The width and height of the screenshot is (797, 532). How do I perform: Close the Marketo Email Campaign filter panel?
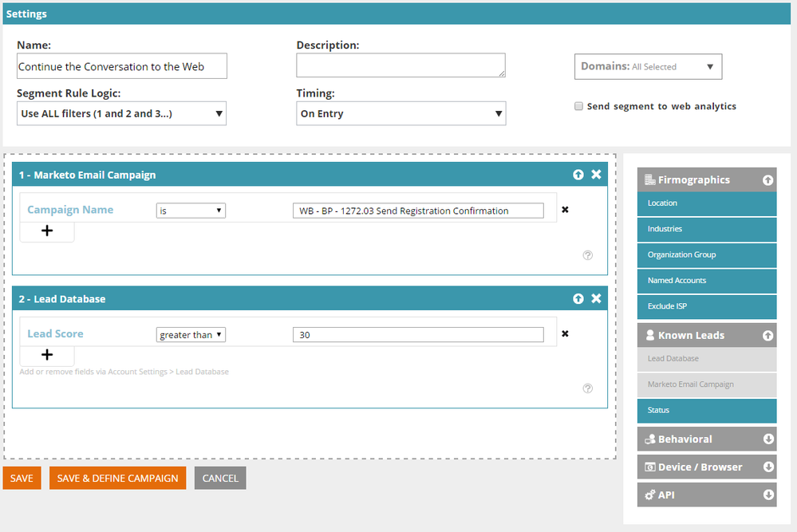point(596,175)
